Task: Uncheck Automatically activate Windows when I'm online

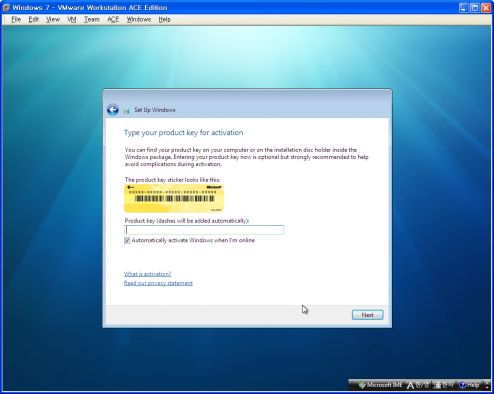Action: (x=127, y=240)
